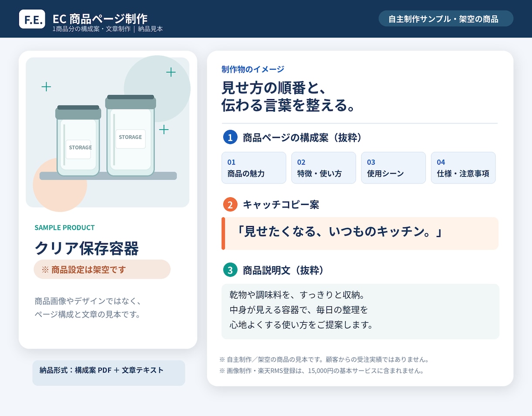
Task: Click the ※ 商品設定は架空です pill
Action: click(102, 269)
